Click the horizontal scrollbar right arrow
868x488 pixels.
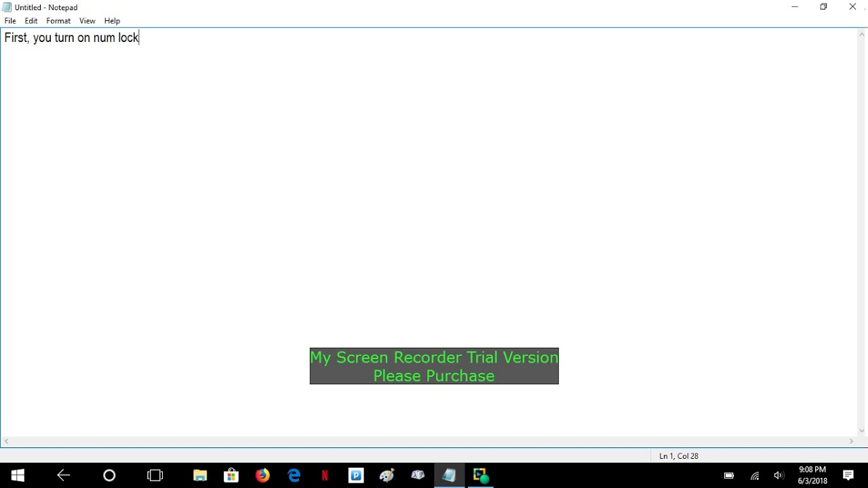[851, 441]
